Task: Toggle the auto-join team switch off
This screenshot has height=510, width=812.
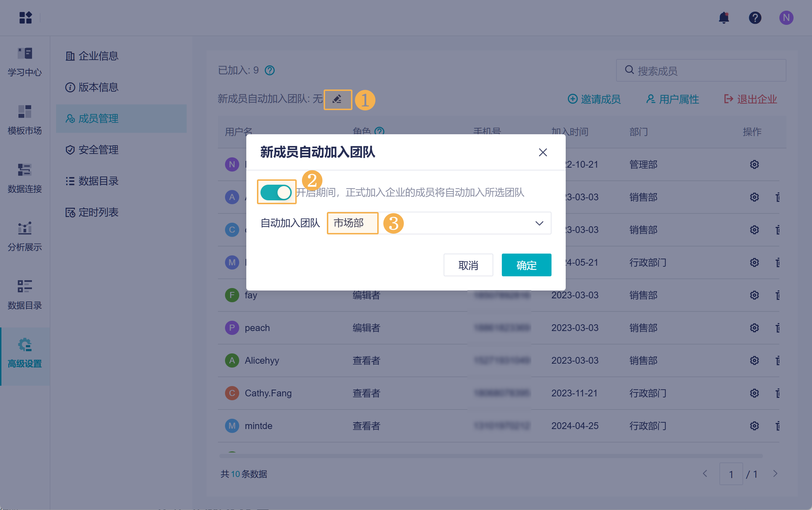Action: pos(276,192)
